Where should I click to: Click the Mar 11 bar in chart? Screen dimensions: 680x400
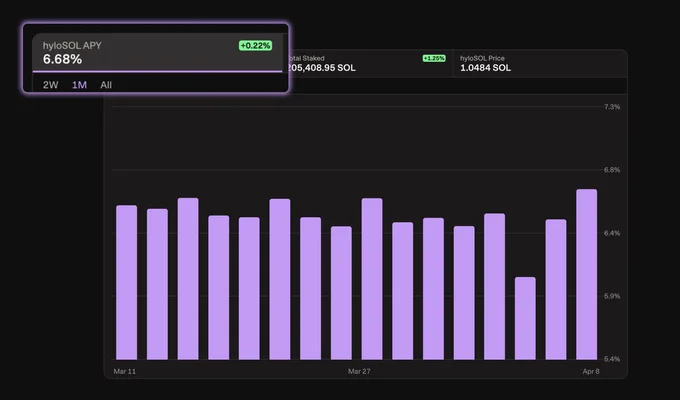(127, 282)
